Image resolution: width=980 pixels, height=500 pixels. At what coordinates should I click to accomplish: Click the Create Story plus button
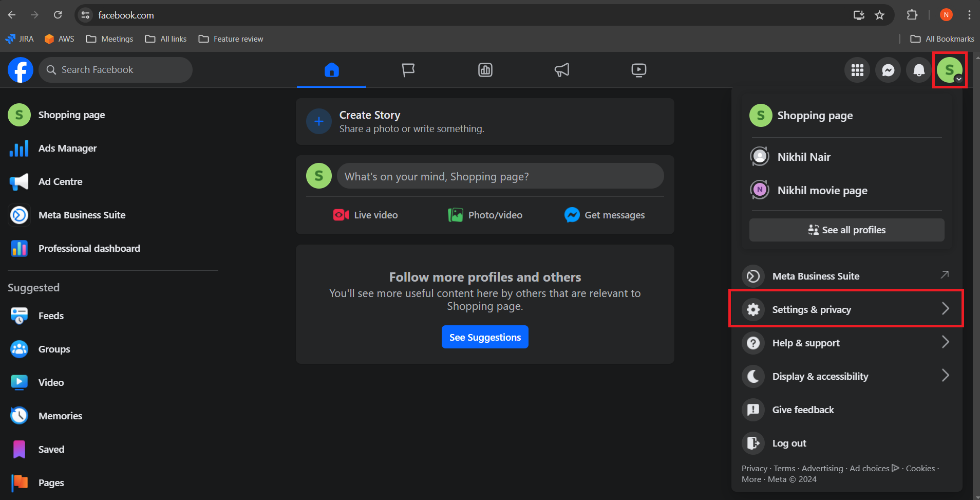coord(319,122)
